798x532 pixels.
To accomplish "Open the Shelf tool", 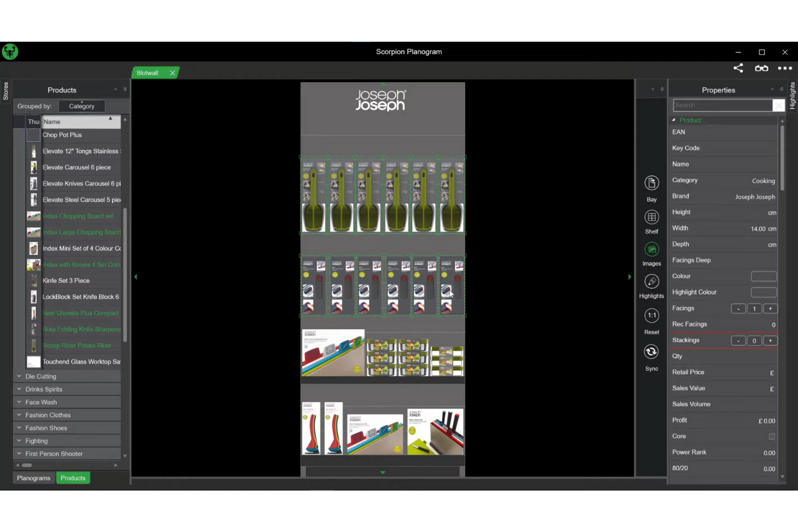I will click(x=651, y=217).
